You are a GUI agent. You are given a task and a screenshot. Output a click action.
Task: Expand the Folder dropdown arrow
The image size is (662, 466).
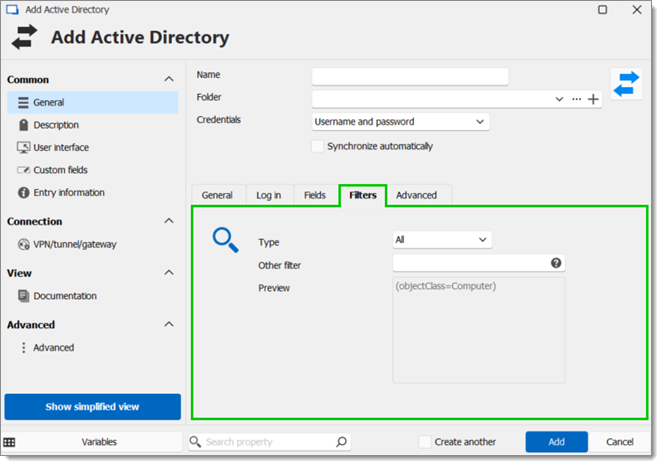559,99
